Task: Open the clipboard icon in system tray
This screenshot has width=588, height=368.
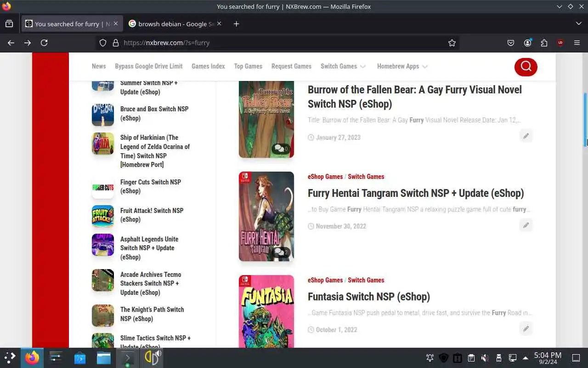Action: 471,358
